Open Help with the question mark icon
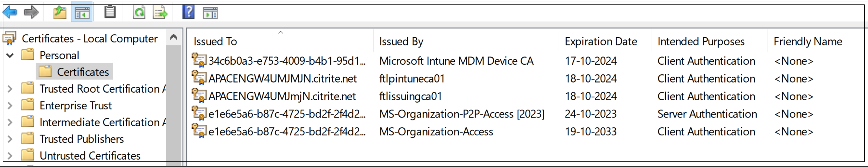 (x=189, y=12)
